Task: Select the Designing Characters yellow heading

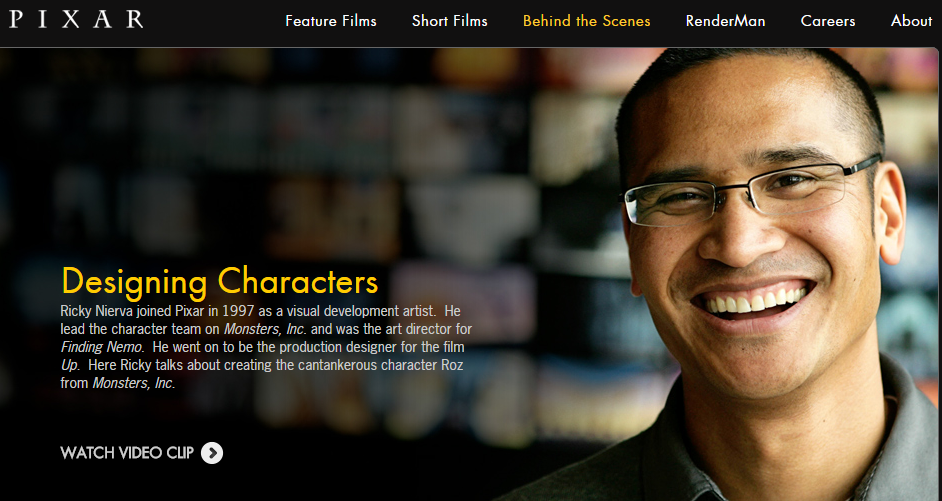Action: pos(220,282)
